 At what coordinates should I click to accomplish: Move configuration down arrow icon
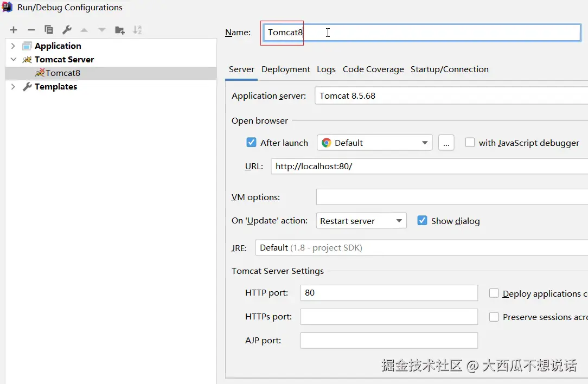tap(101, 30)
